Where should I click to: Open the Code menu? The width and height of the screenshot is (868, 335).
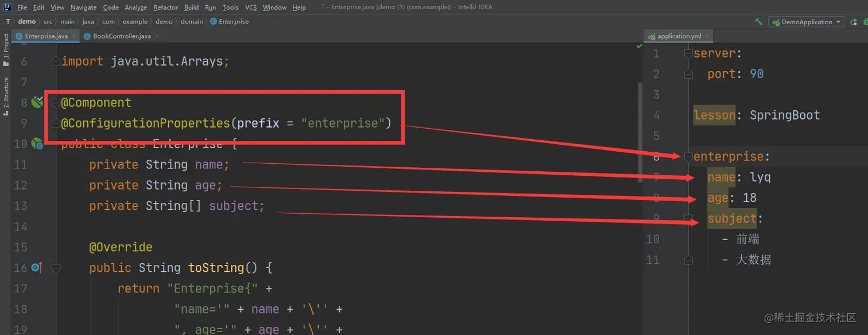(111, 7)
